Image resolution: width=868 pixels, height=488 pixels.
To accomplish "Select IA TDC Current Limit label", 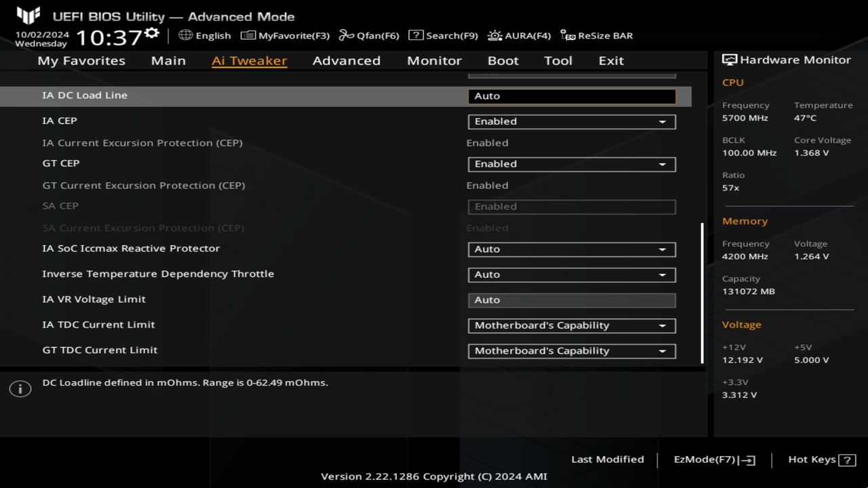I will click(98, 325).
